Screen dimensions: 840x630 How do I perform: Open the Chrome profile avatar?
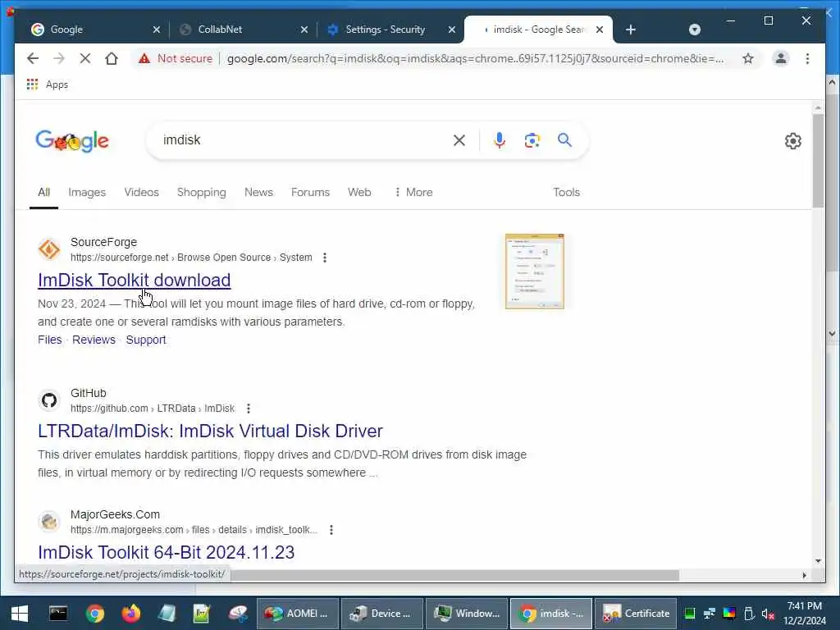tap(781, 58)
